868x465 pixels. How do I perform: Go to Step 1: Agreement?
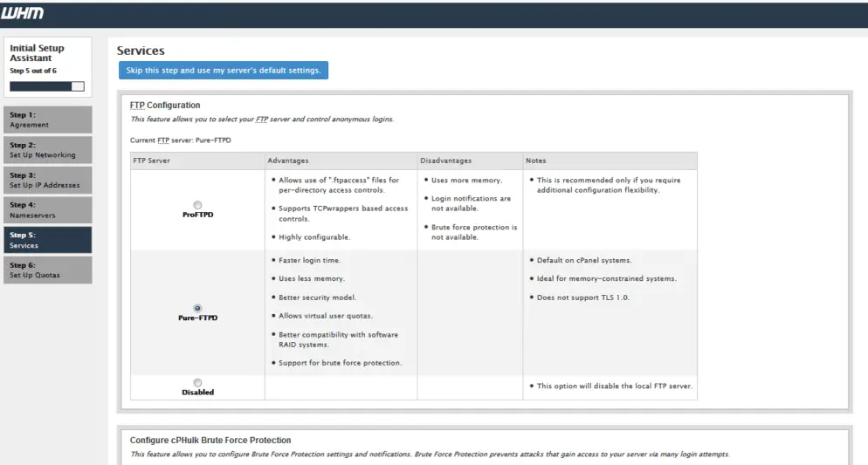48,120
